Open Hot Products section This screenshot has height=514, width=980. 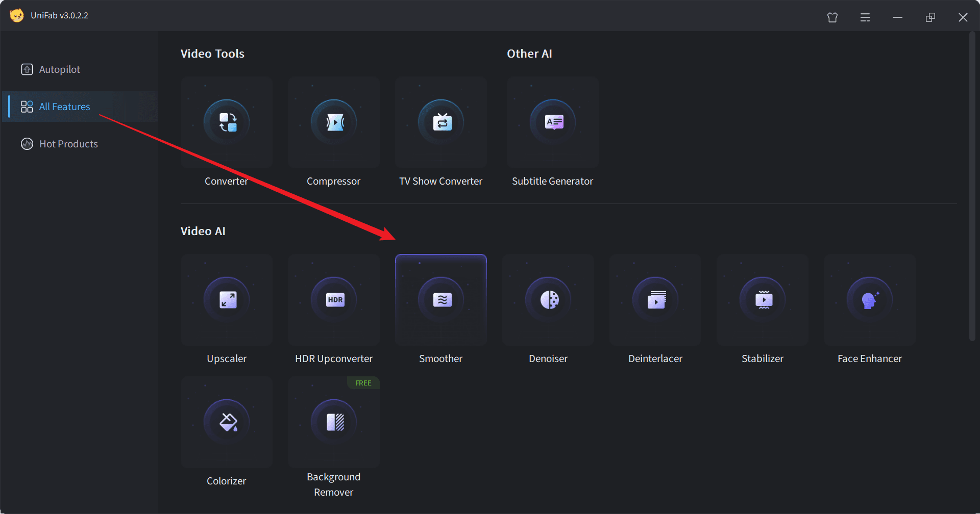click(80, 144)
